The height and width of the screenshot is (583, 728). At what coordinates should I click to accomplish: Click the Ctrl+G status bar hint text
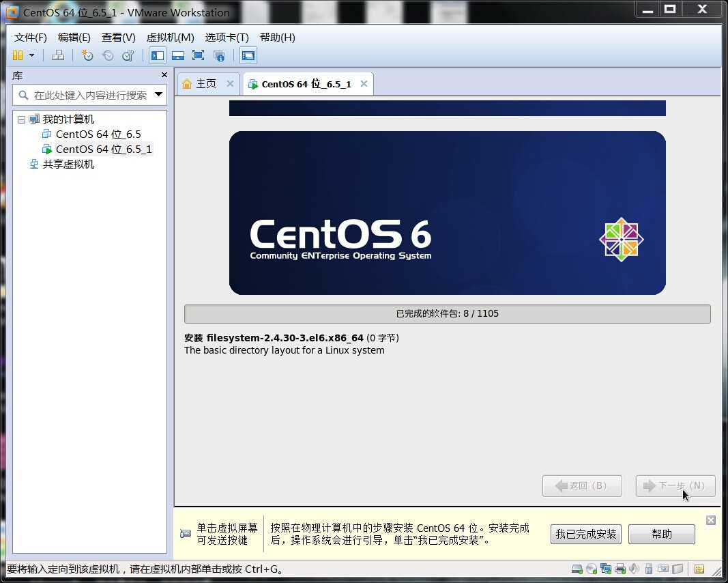145,569
